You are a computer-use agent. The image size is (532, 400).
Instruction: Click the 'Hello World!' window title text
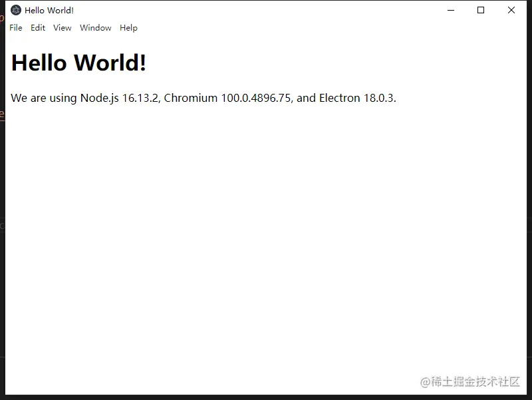coord(49,11)
